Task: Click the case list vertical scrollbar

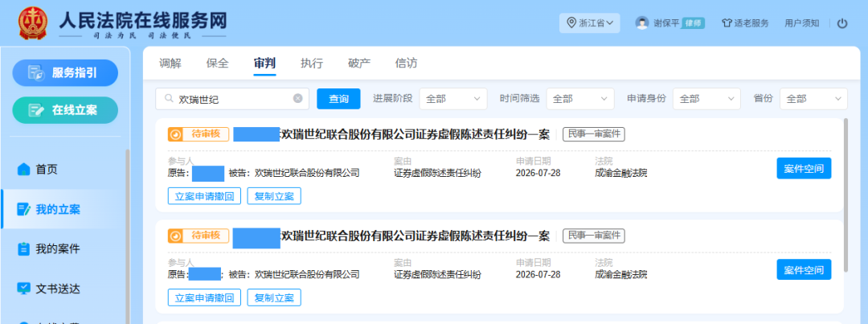Action: tap(845, 195)
